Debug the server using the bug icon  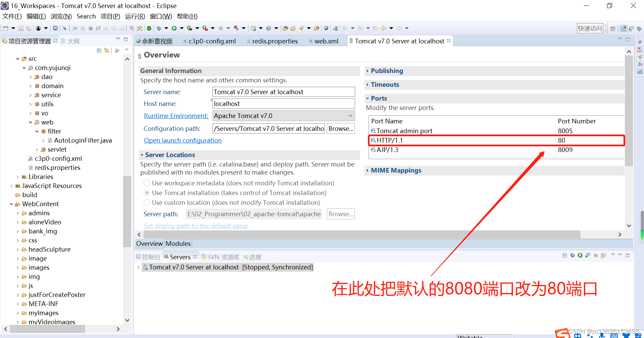click(572, 256)
